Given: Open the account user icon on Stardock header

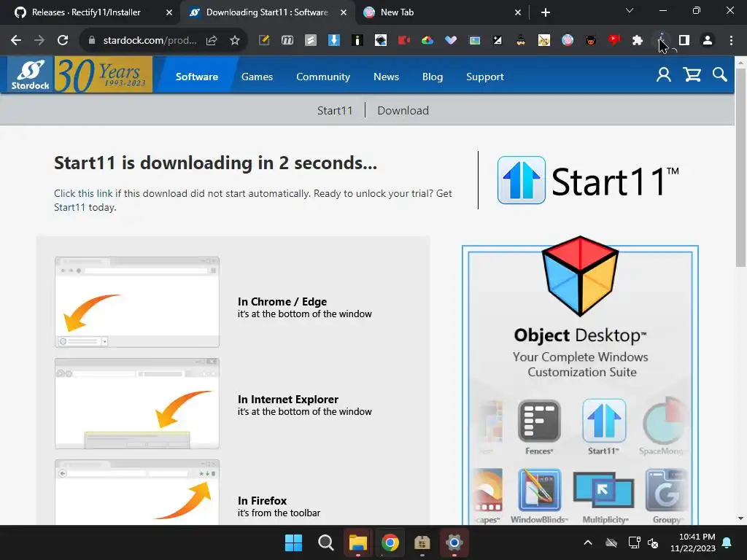Looking at the screenshot, I should [x=664, y=75].
